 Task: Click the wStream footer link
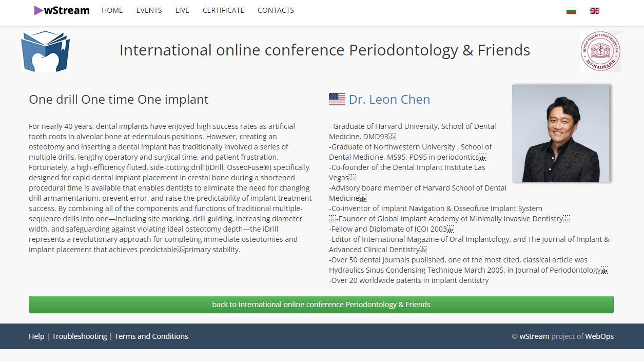click(534, 336)
